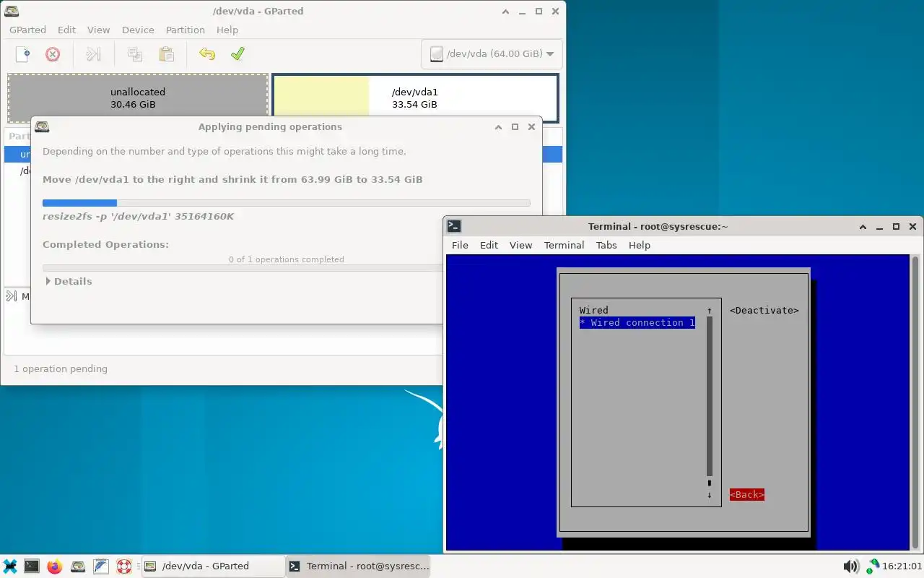The width and height of the screenshot is (924, 578).
Task: Roll up the Applying pending operations dialog
Action: tap(498, 126)
